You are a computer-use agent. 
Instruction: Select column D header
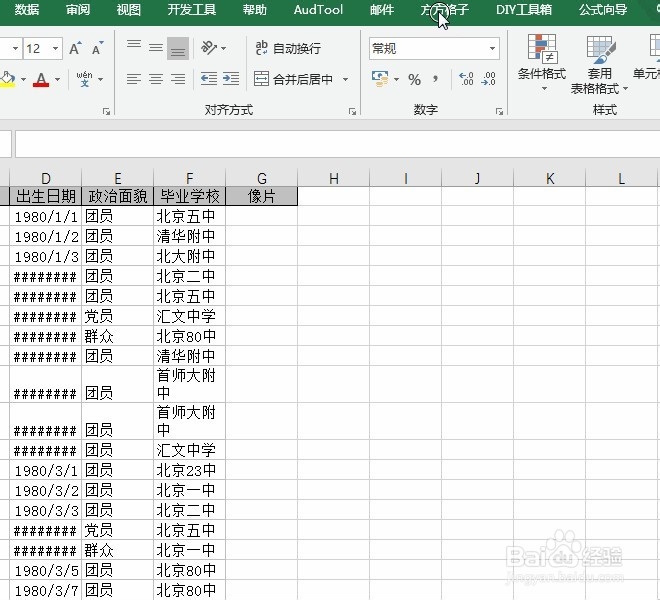point(45,178)
